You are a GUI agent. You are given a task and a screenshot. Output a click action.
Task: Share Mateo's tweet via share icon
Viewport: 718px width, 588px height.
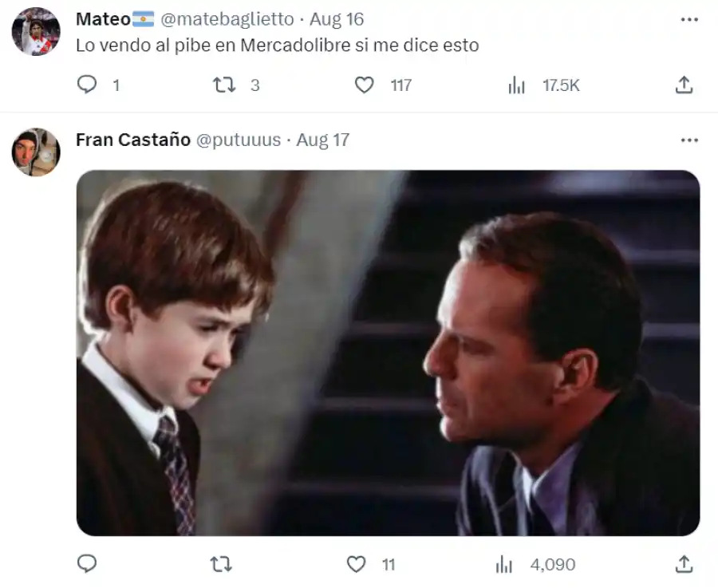[684, 85]
